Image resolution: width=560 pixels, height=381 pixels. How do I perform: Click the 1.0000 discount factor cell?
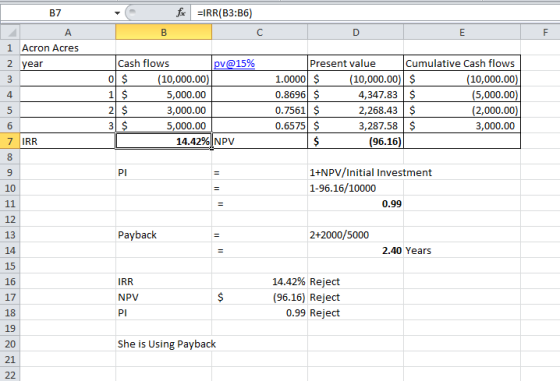point(259,79)
